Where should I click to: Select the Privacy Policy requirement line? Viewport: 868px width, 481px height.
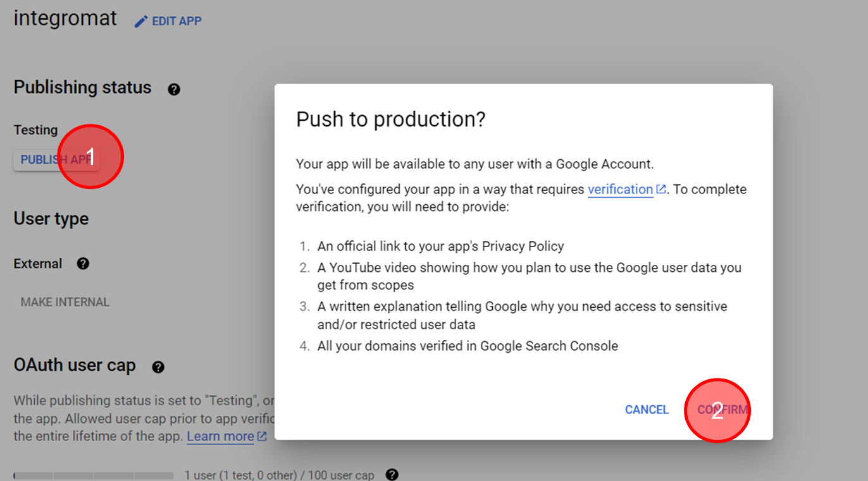tap(440, 246)
